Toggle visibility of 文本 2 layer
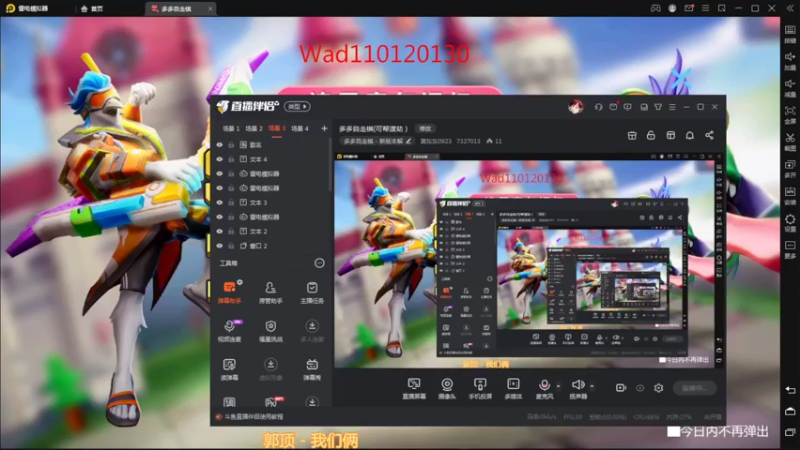The image size is (800, 450). point(219,231)
